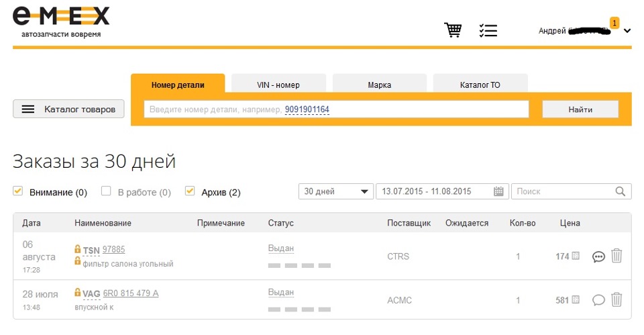Click the Поставщик column header
This screenshot has width=644, height=335.
coord(409,223)
